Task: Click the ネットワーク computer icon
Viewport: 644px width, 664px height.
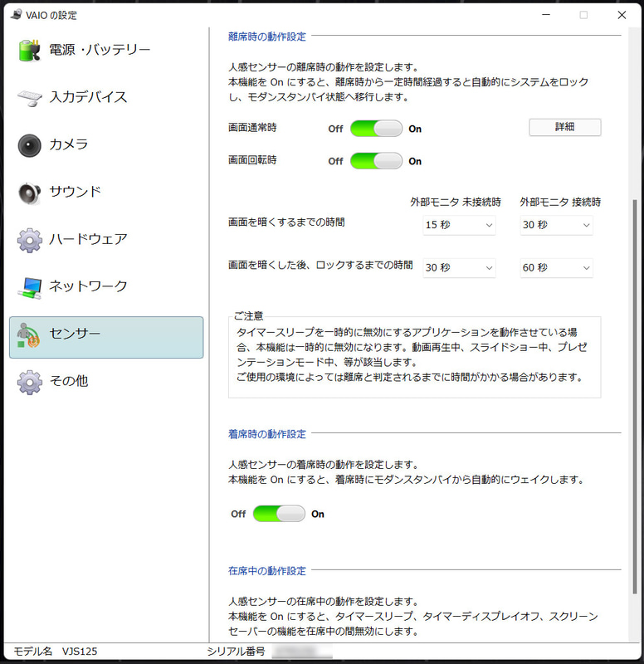Action: click(30, 288)
